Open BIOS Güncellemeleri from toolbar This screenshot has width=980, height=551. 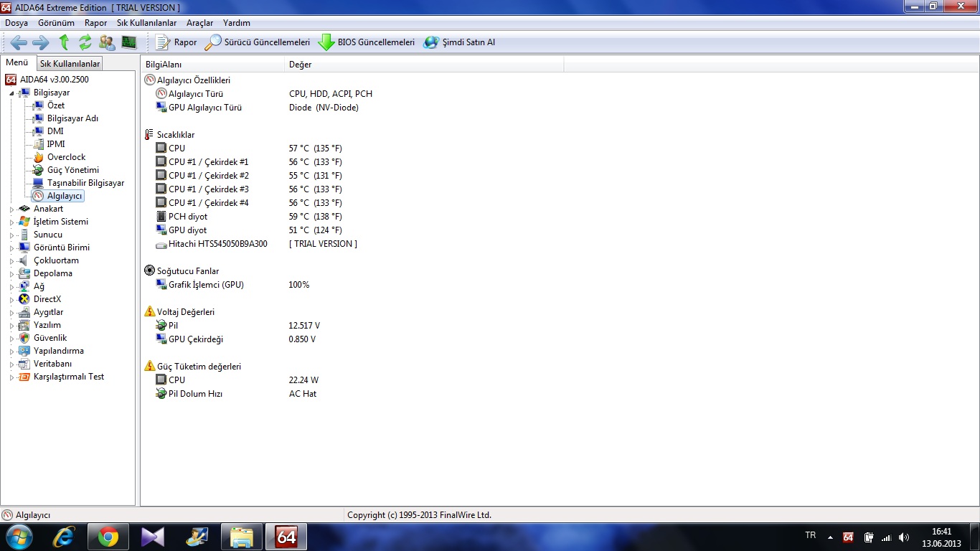click(367, 42)
